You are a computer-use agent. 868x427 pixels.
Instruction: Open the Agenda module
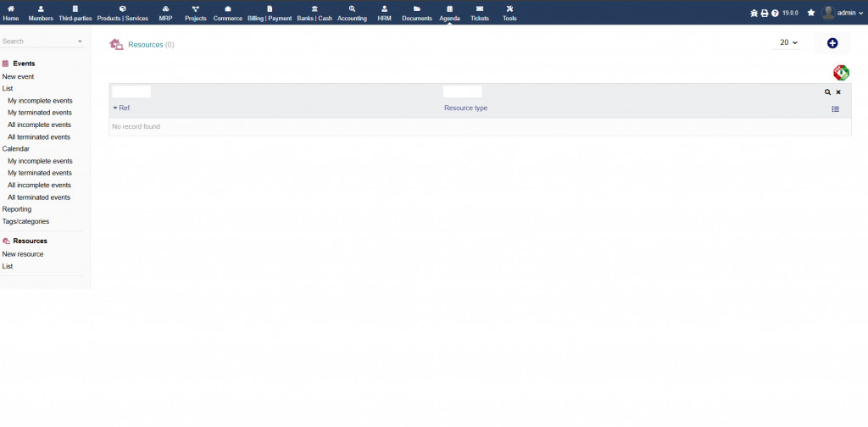click(449, 14)
